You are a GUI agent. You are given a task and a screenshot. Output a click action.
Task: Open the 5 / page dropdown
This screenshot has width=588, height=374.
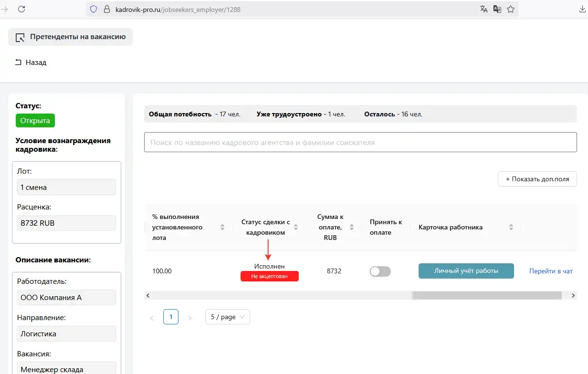(227, 317)
